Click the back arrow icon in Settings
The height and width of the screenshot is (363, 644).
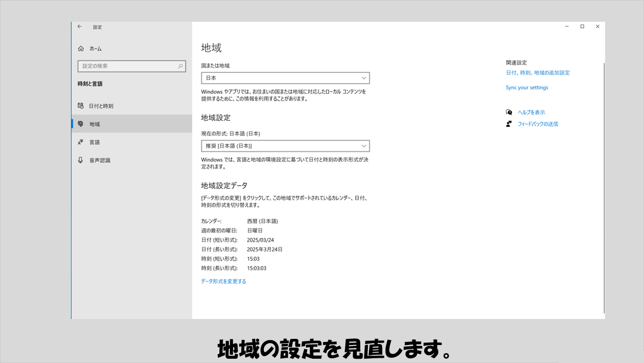click(x=79, y=27)
